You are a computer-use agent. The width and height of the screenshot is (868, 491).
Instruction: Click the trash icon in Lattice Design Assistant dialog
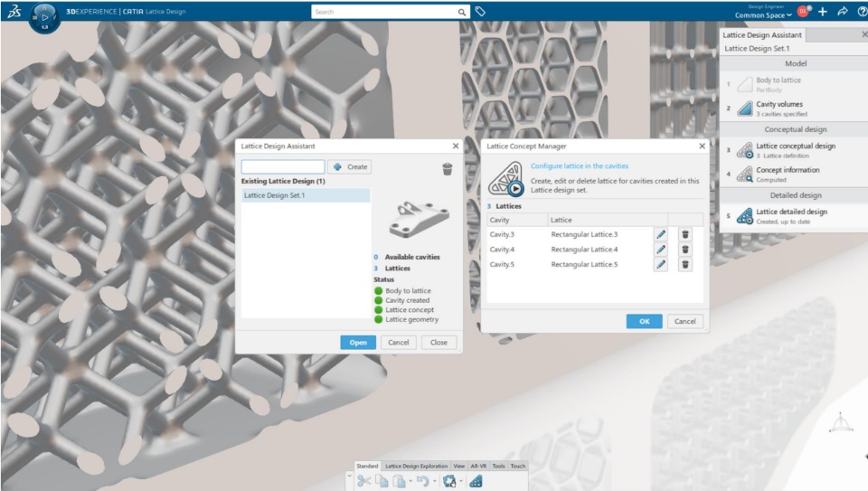[x=448, y=169]
